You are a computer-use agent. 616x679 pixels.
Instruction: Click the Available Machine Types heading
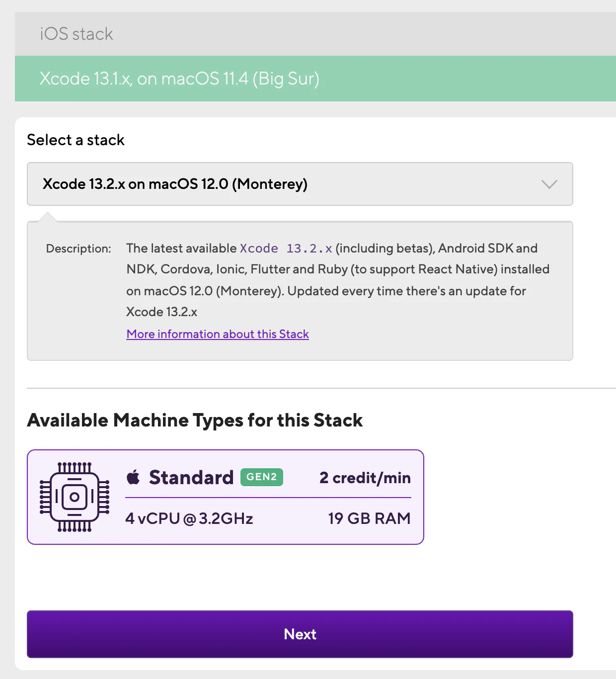(x=195, y=421)
